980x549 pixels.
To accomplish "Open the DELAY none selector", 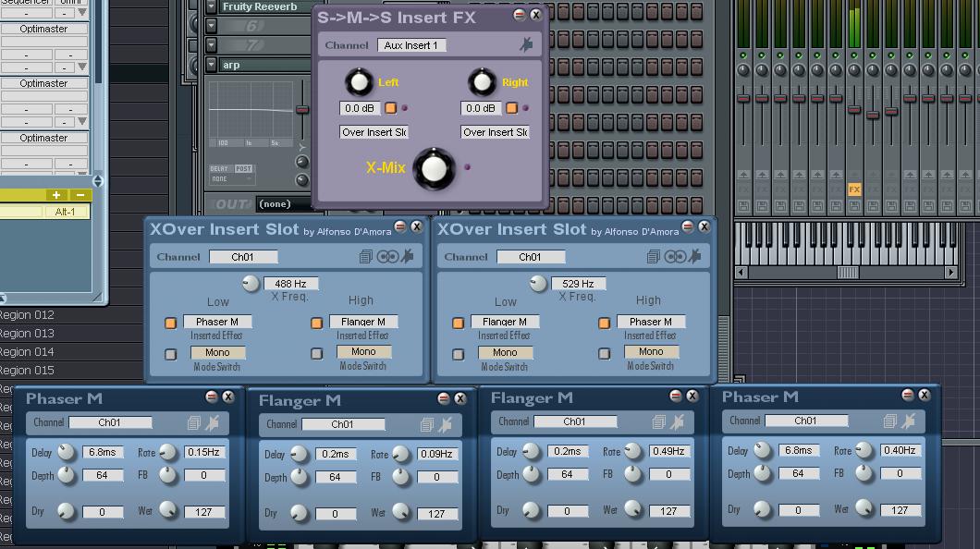I will (230, 178).
